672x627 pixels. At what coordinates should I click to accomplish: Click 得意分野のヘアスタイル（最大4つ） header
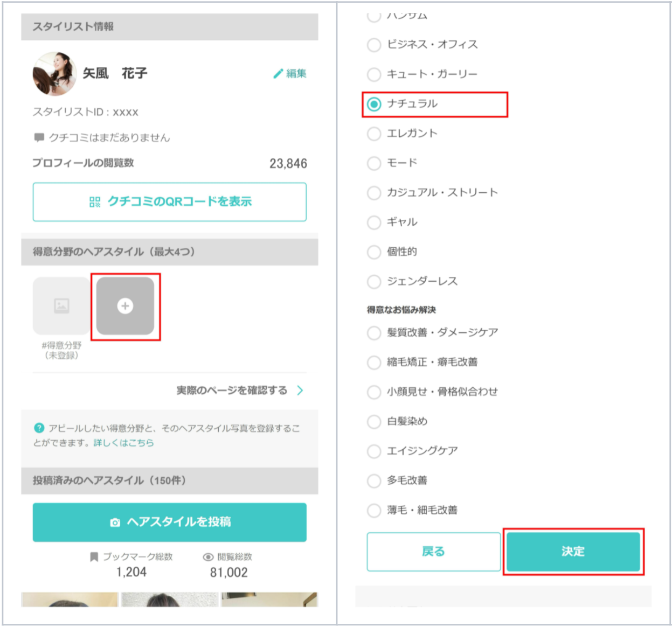[170, 252]
